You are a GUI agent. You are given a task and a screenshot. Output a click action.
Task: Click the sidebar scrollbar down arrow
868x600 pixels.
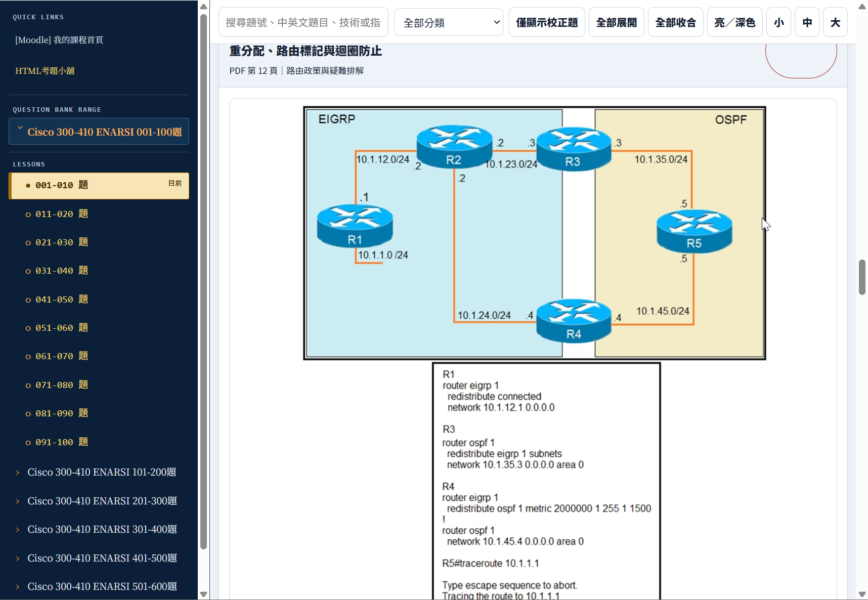204,594
